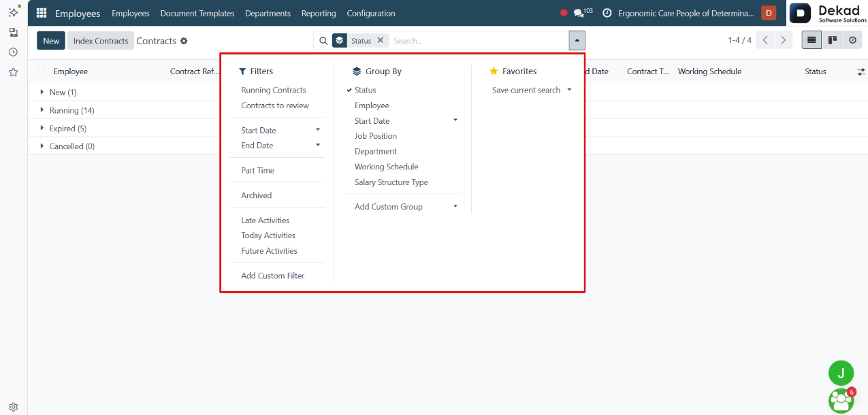Toggle the select-all checkbox in Employee header
This screenshot has height=415, width=868.
[x=42, y=71]
